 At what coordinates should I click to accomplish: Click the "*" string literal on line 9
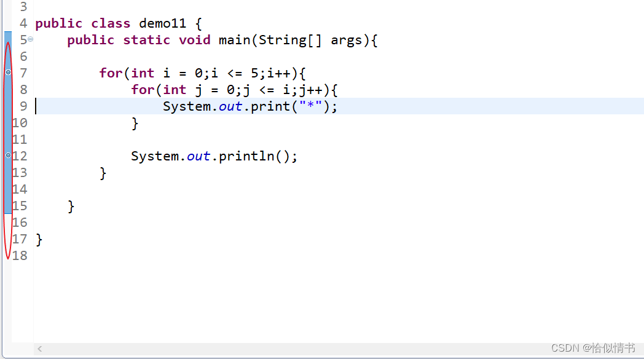coord(310,105)
